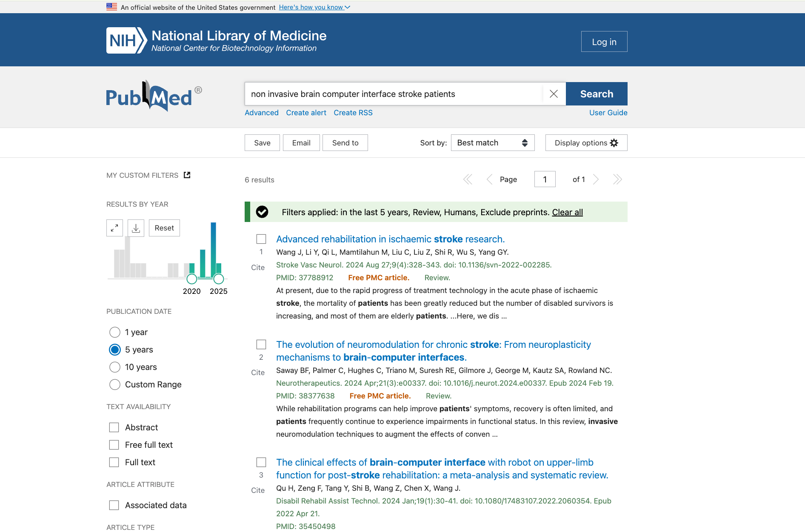Select the 10 years publication date filter
805x532 pixels.
coord(114,367)
